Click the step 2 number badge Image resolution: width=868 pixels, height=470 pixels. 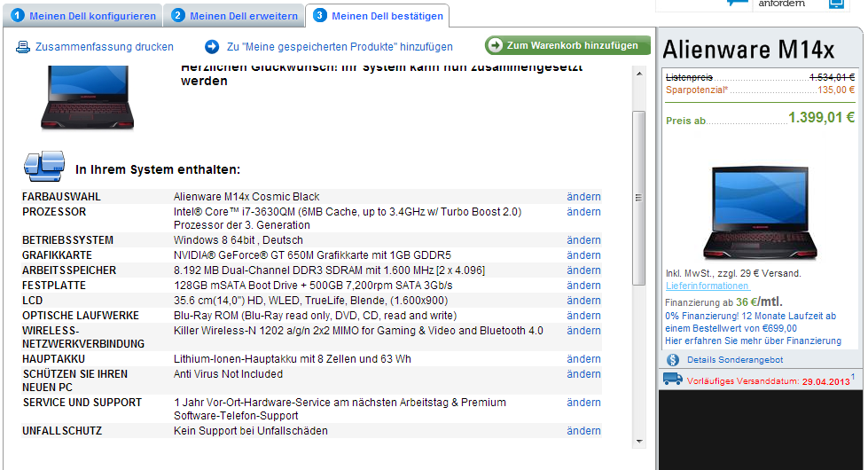click(x=177, y=15)
